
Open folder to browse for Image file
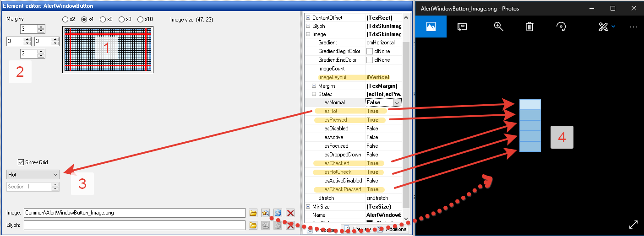pos(253,213)
